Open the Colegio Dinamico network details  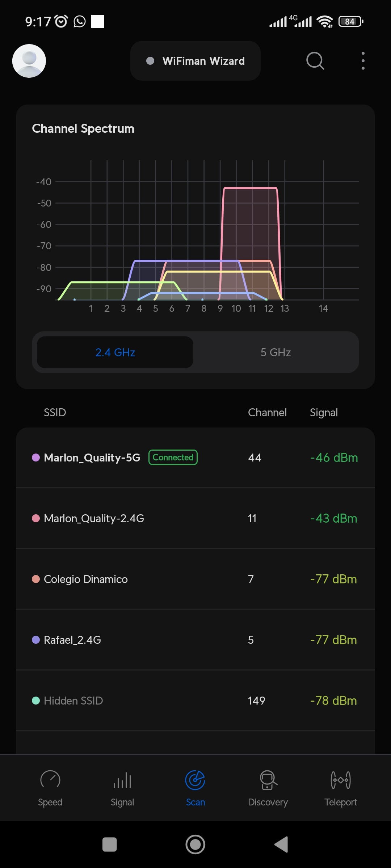click(195, 579)
